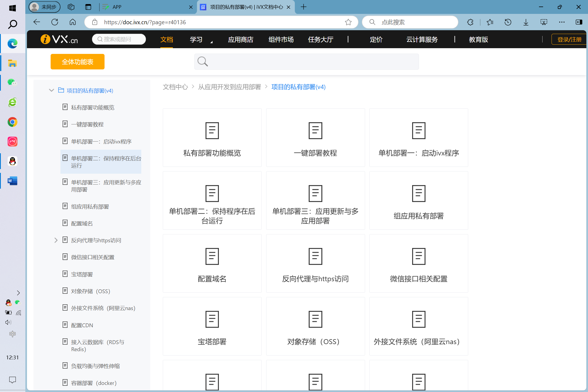Expand 反向代理与https访问 tree item
Viewport: 588px width, 392px height.
[56, 240]
